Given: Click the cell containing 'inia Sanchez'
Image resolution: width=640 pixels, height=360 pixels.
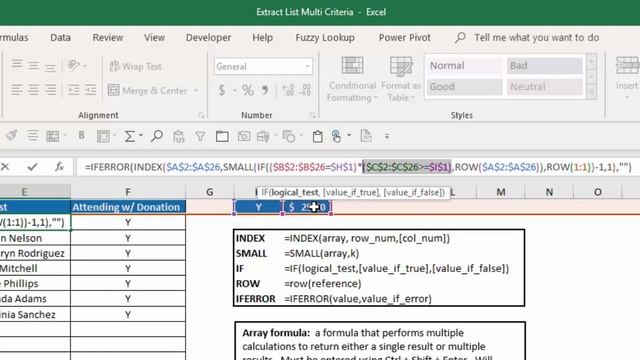Looking at the screenshot, I should click(x=35, y=314).
